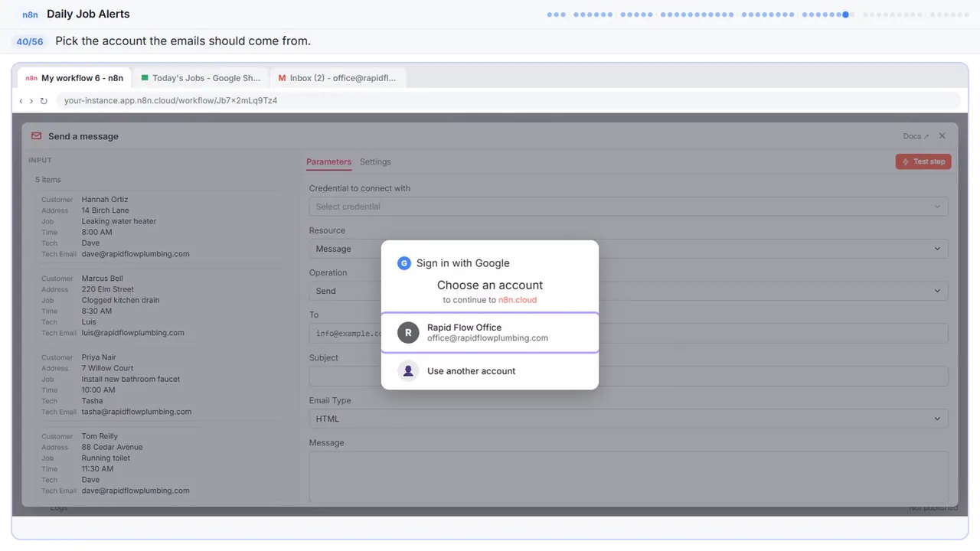Click the Message text area
This screenshot has width=980, height=551.
pyautogui.click(x=629, y=477)
